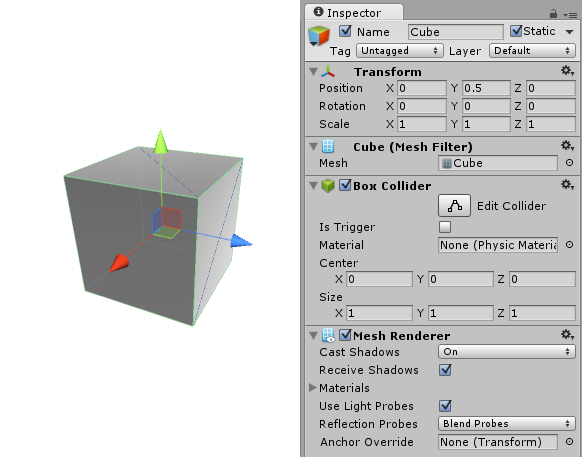This screenshot has width=582, height=457.
Task: Toggle the Use Light Probes checkbox
Action: pyautogui.click(x=445, y=406)
